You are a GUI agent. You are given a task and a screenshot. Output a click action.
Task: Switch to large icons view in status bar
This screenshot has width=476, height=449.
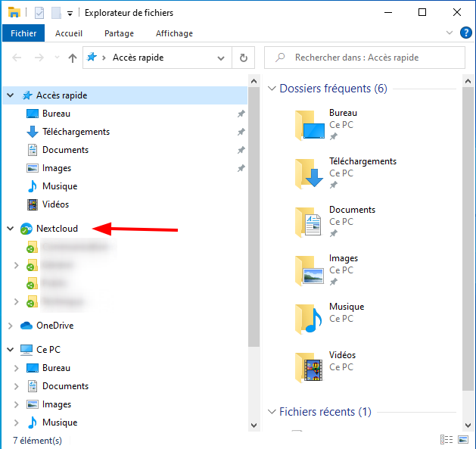(x=463, y=440)
